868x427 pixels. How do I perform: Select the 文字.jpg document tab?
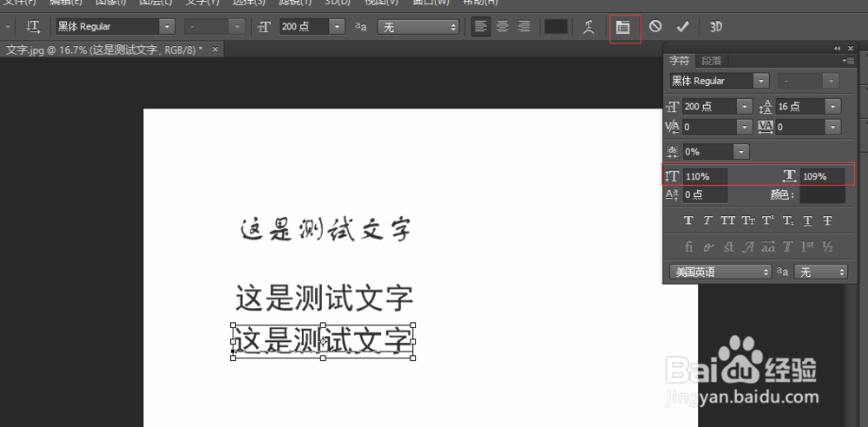coord(104,49)
